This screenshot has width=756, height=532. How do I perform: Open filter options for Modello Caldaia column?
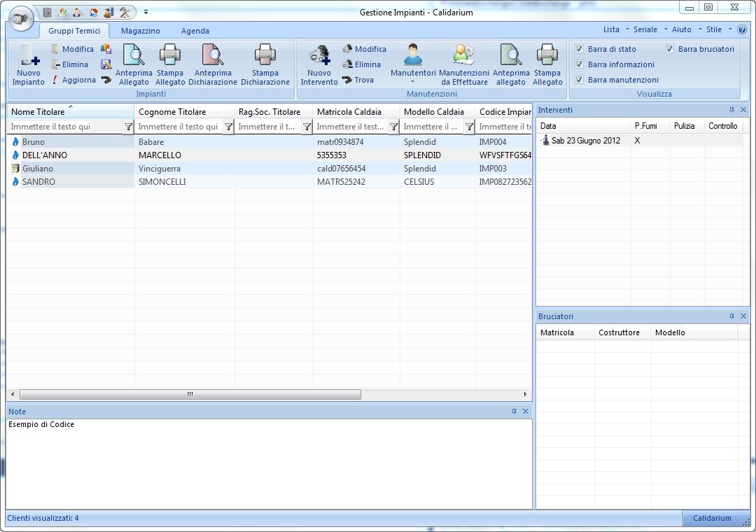469,127
